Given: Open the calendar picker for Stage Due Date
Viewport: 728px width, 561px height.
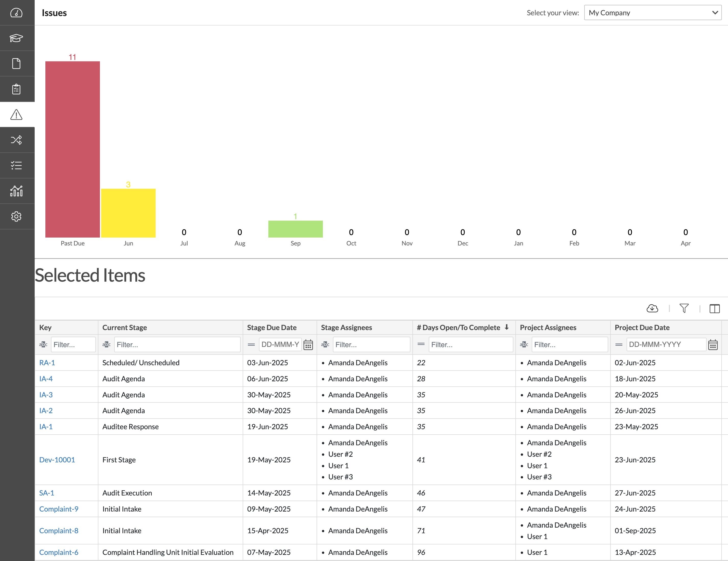Looking at the screenshot, I should point(308,344).
